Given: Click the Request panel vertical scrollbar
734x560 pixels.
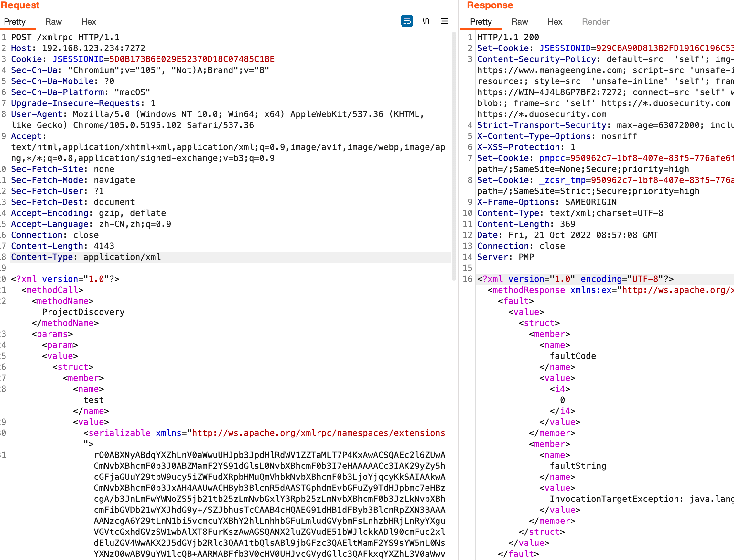Looking at the screenshot, I should tap(454, 157).
